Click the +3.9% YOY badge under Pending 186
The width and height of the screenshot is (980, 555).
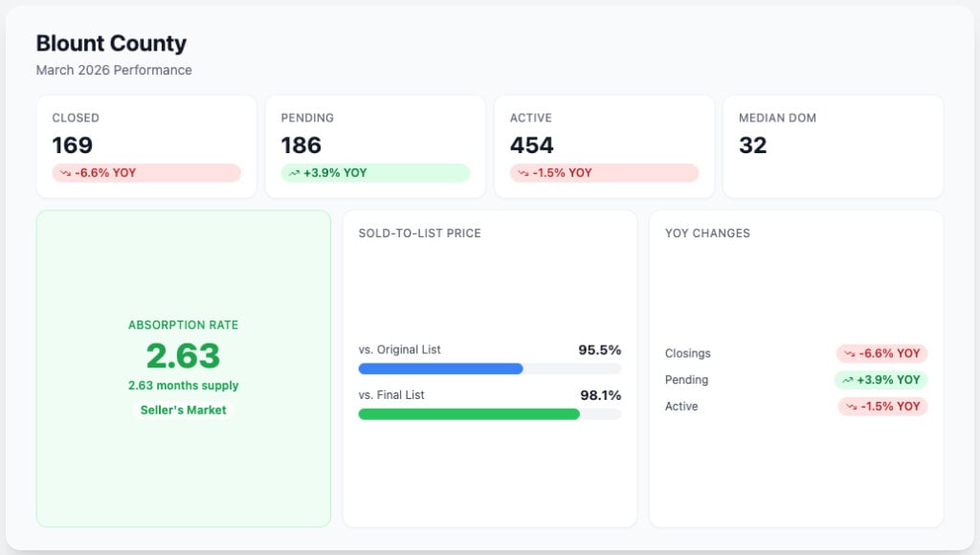click(375, 173)
